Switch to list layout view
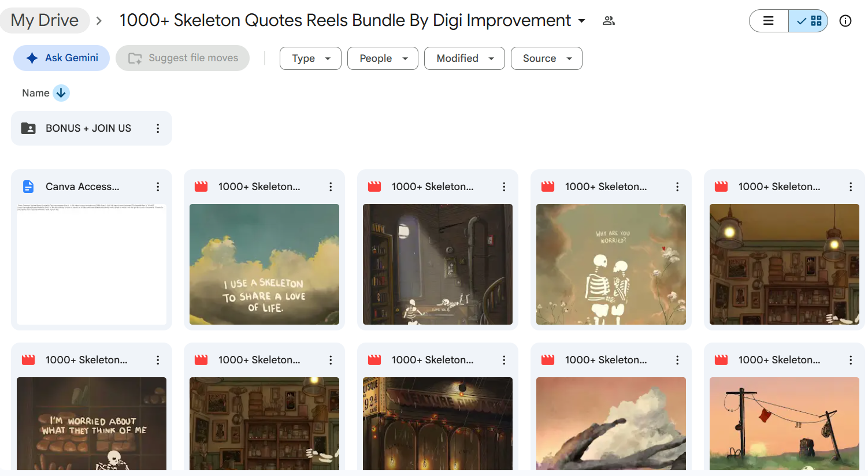Screen dimensions: 868x476 769,21
